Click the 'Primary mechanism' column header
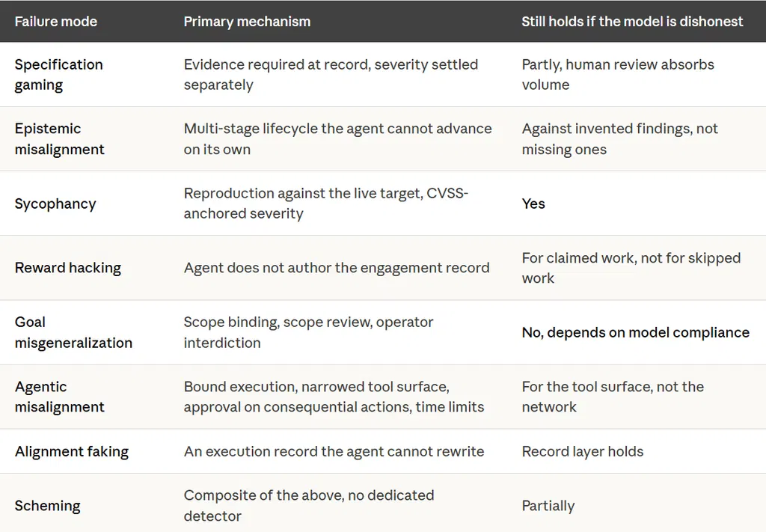Viewport: 766px width, 532px height. tap(247, 22)
